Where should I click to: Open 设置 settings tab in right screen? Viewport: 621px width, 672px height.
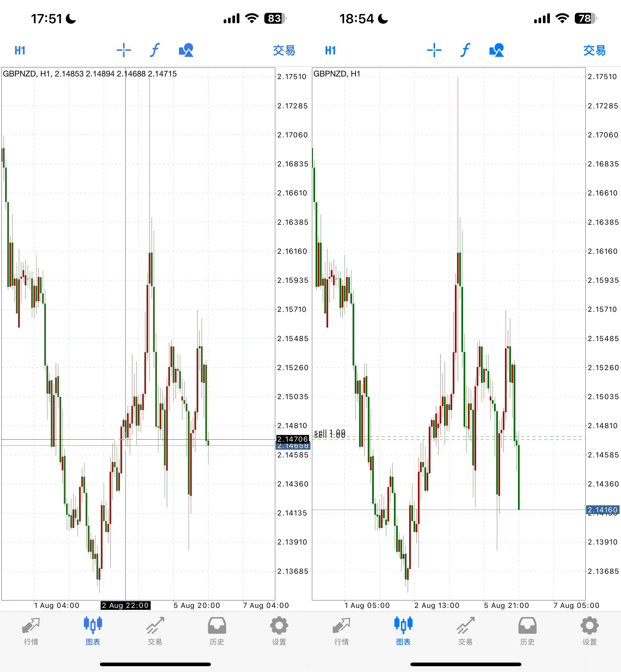pyautogui.click(x=589, y=631)
